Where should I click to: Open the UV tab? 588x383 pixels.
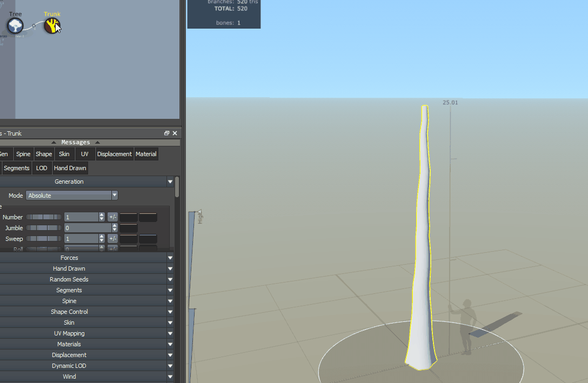[85, 154]
